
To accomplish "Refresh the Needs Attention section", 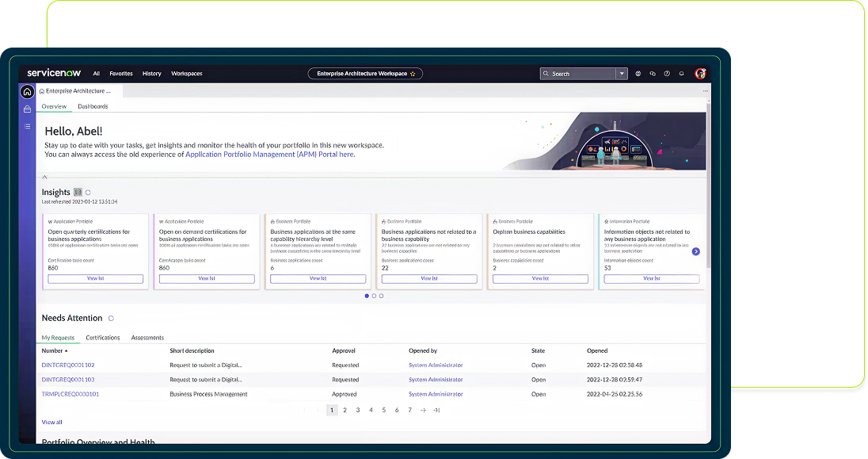I will tap(111, 318).
